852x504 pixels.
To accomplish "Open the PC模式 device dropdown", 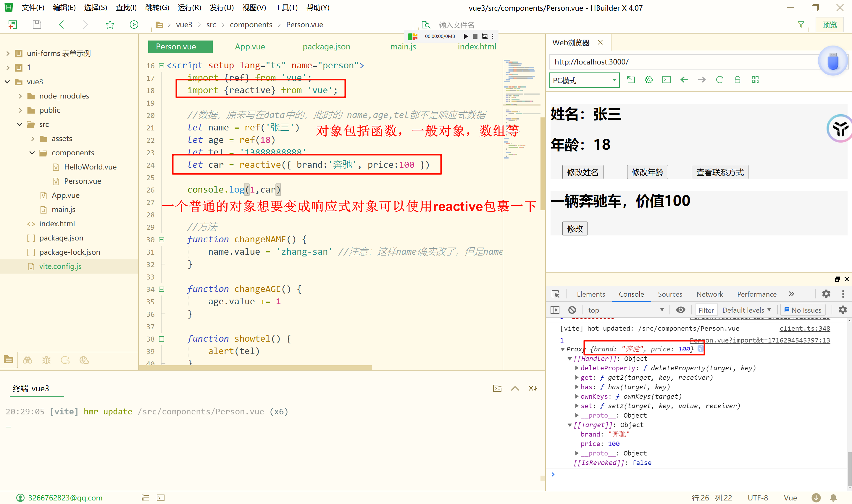I will pos(584,80).
